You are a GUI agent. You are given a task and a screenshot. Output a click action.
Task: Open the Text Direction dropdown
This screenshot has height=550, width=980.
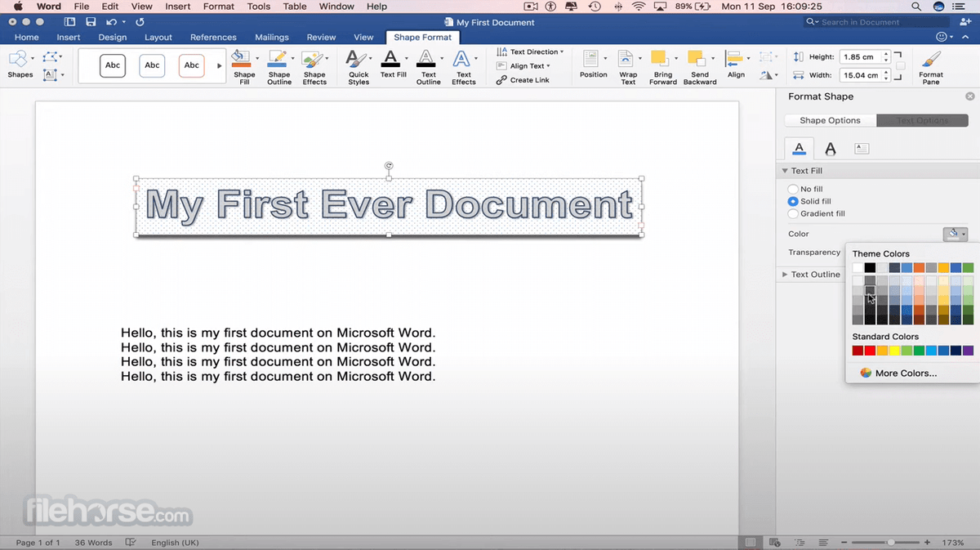tap(531, 51)
